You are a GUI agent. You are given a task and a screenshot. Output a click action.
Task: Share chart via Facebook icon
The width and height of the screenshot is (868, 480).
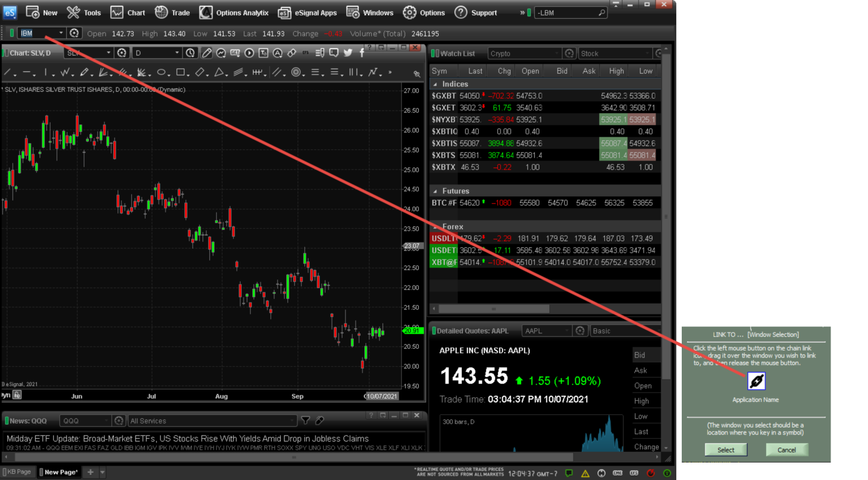click(362, 53)
